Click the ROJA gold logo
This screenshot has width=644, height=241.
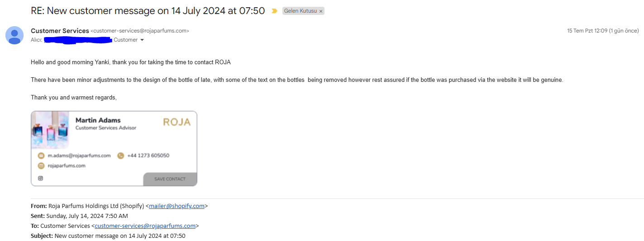(x=177, y=122)
